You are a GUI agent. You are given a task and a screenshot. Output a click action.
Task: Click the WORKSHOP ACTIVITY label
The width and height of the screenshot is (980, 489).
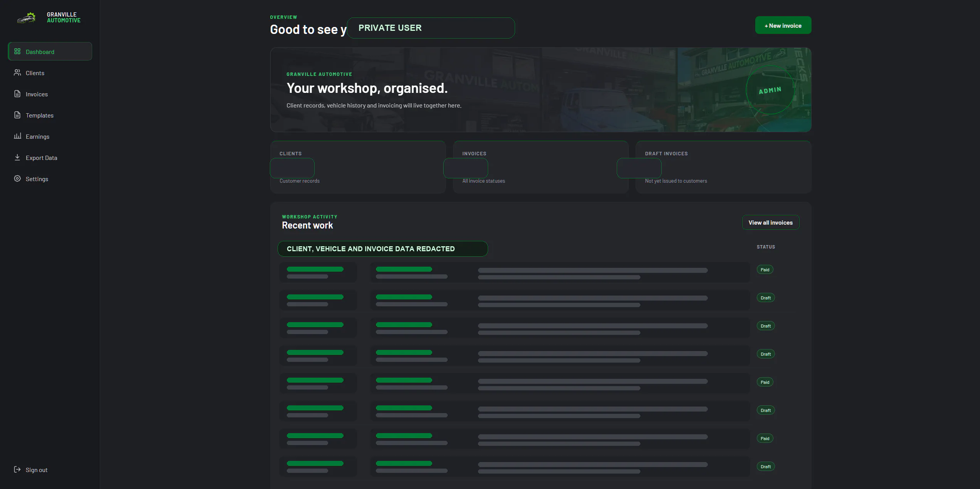click(310, 217)
